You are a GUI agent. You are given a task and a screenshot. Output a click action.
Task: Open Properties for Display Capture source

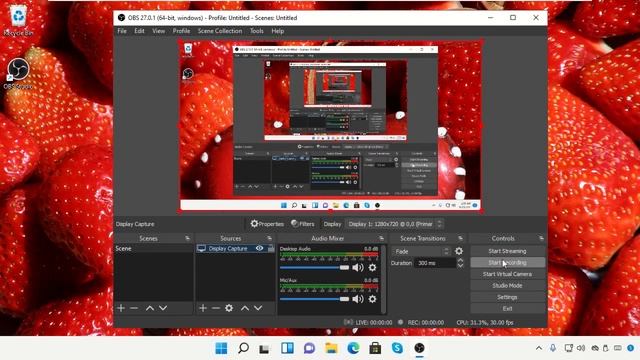click(267, 224)
